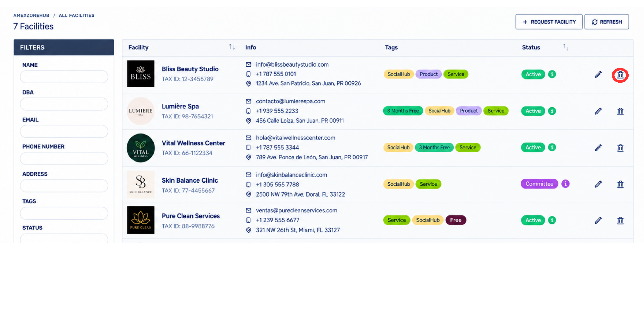Delete Bliss Beauty Studio with trash icon

click(620, 75)
